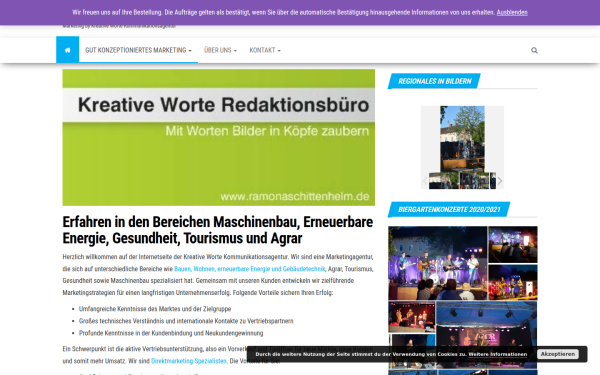This screenshot has width=600, height=375.
Task: Open the main Regionales in Bildern photo
Action: (x=462, y=139)
